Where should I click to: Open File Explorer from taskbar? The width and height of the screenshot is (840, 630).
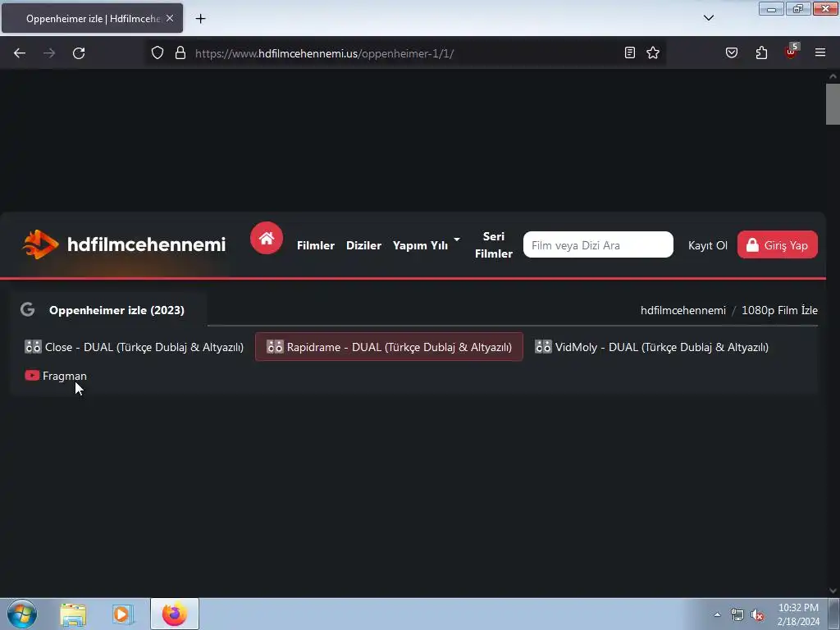[x=73, y=614]
